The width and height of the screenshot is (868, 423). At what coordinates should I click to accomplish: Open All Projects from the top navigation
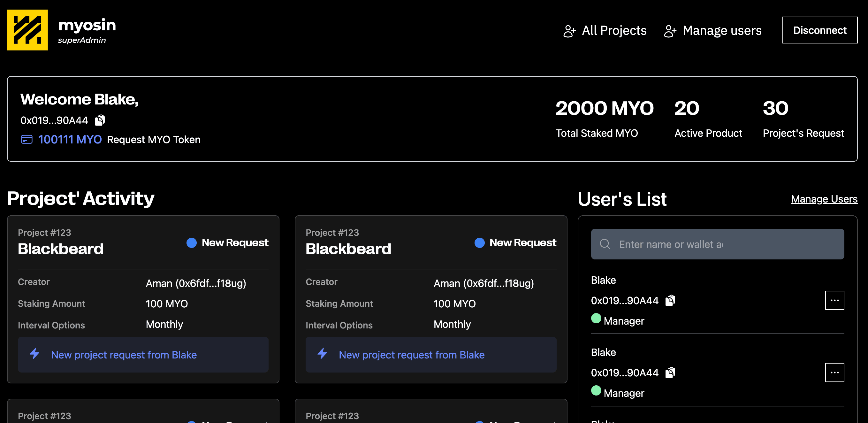(614, 31)
